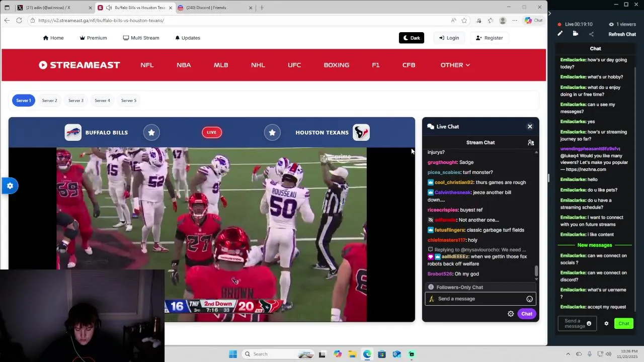Open the MLB section
Viewport: 644px width, 362px height.
click(x=221, y=65)
